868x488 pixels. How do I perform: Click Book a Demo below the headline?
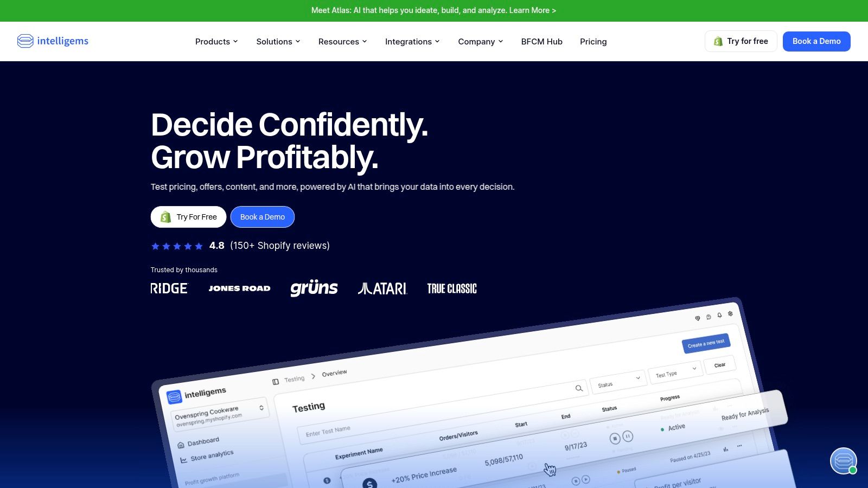tap(263, 217)
